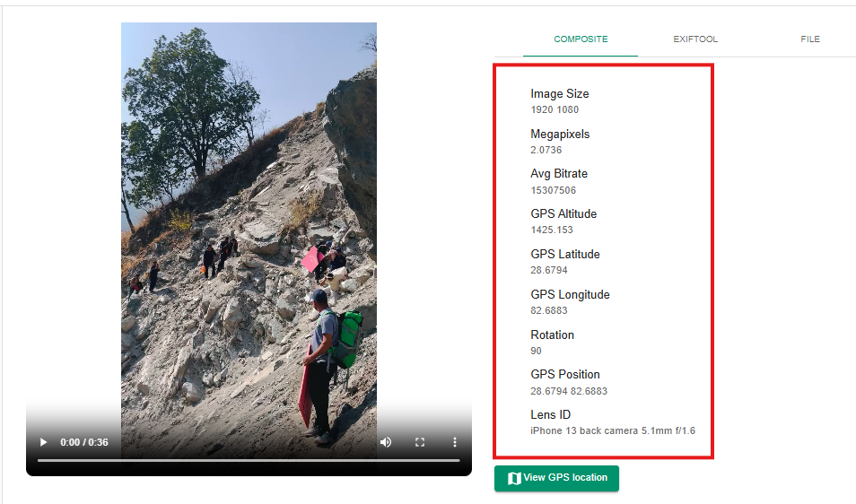Mute the video with the speaker icon
This screenshot has height=504, width=856.
[x=386, y=442]
